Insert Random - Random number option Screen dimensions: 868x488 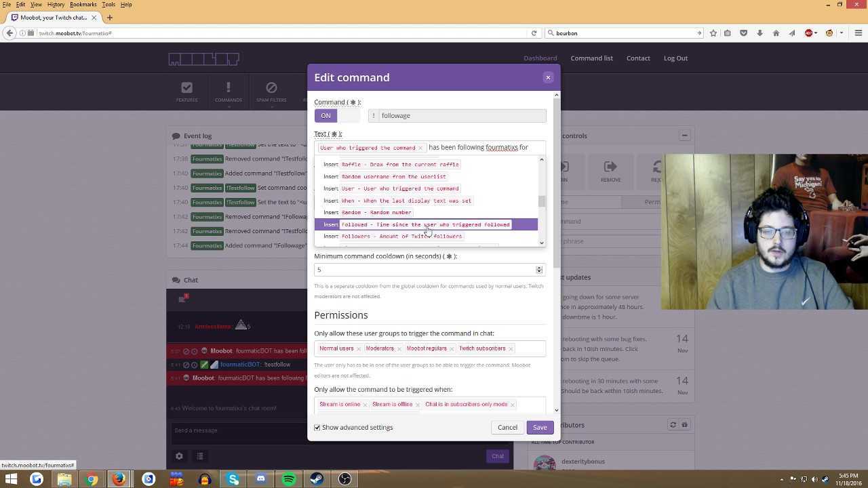[426, 213]
